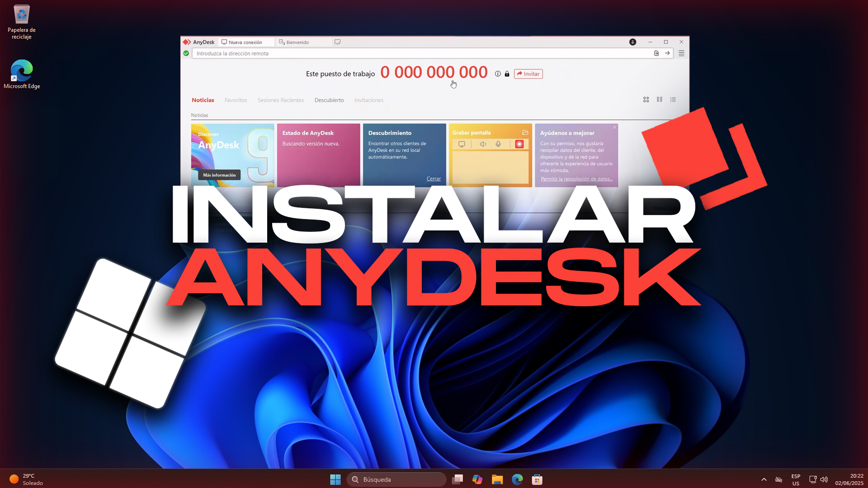Open the Favoritos section
This screenshot has height=488, width=868.
(x=236, y=100)
